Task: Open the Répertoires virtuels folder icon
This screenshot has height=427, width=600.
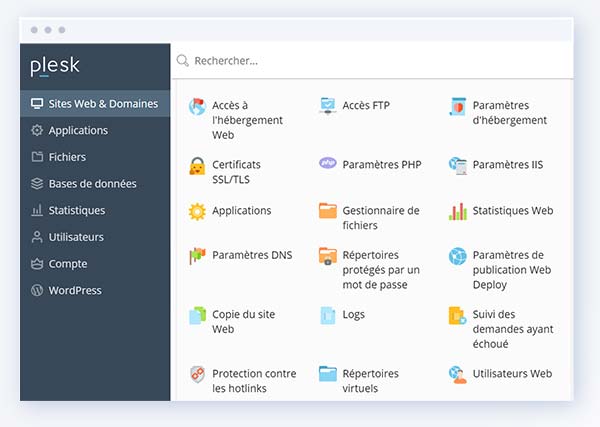Action: point(327,374)
